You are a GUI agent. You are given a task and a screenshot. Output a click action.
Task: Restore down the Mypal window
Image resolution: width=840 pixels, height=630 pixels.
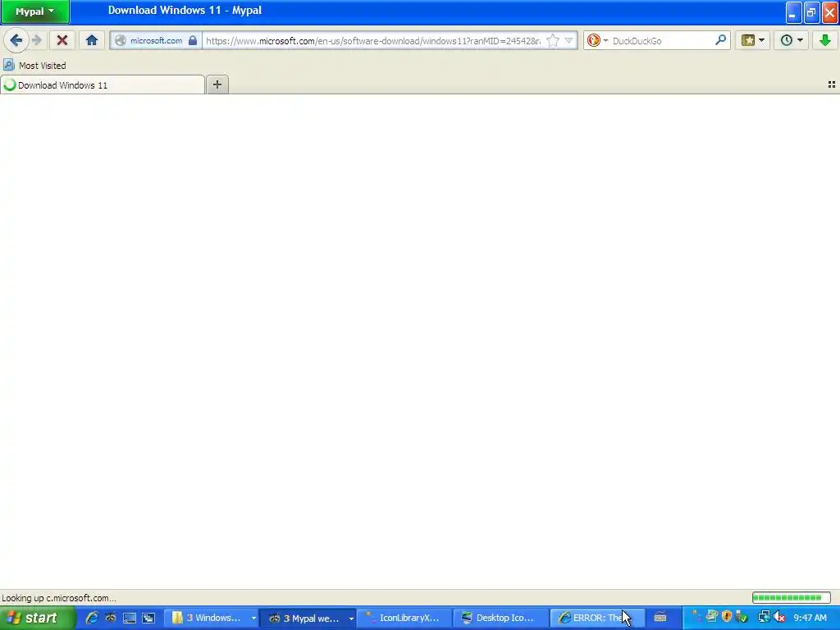click(811, 12)
